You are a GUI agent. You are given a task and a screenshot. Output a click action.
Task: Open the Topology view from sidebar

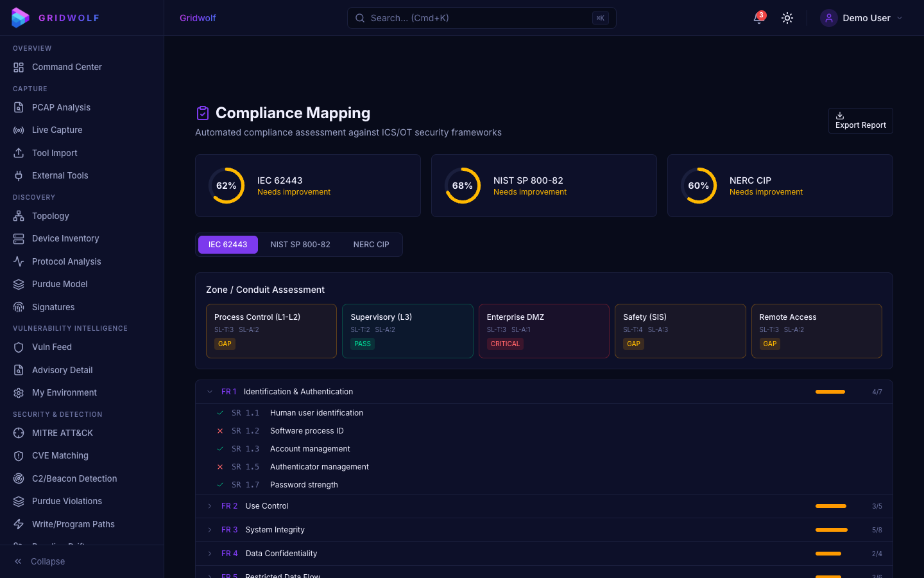pyautogui.click(x=51, y=216)
